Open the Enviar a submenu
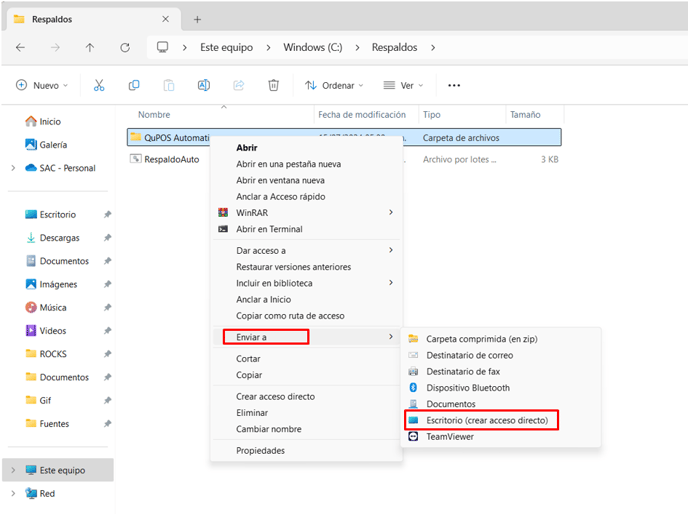688x525 pixels. click(306, 337)
